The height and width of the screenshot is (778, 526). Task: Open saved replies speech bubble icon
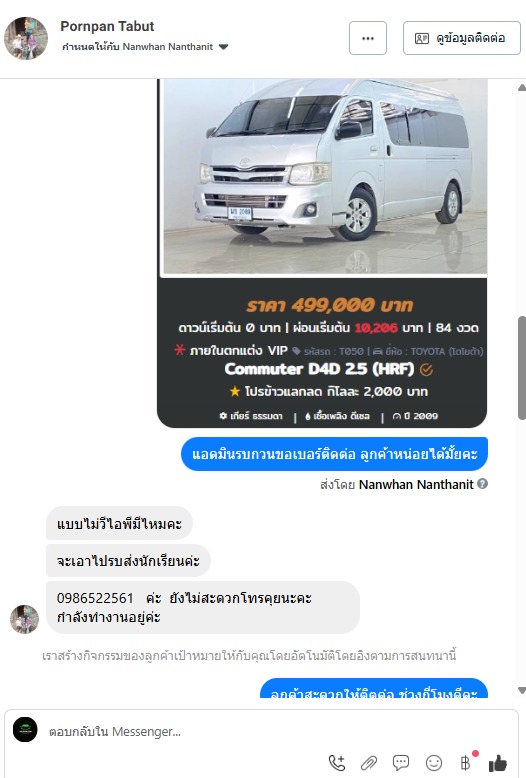click(x=401, y=762)
